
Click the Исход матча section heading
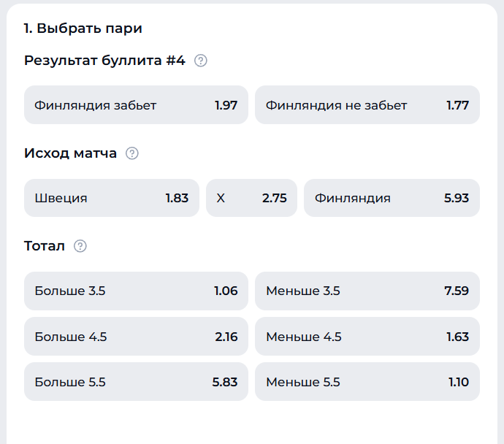tap(70, 153)
